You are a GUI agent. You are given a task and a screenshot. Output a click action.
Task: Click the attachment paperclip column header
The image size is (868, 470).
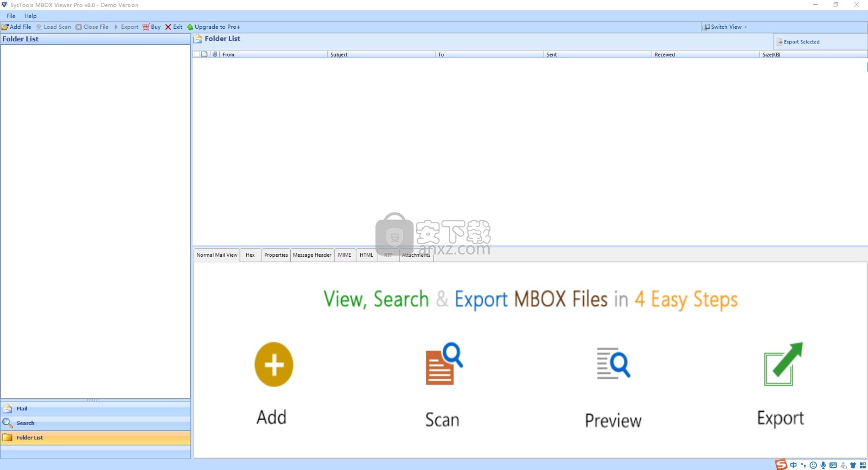[x=215, y=54]
